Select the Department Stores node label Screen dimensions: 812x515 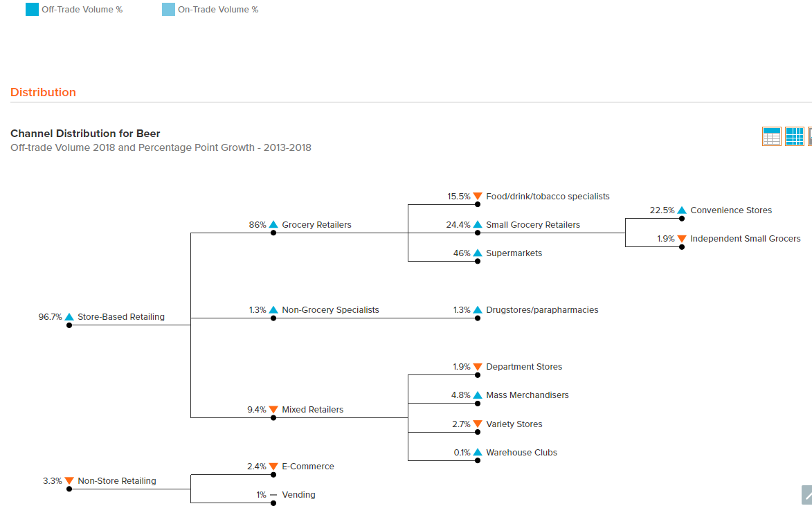pos(524,366)
